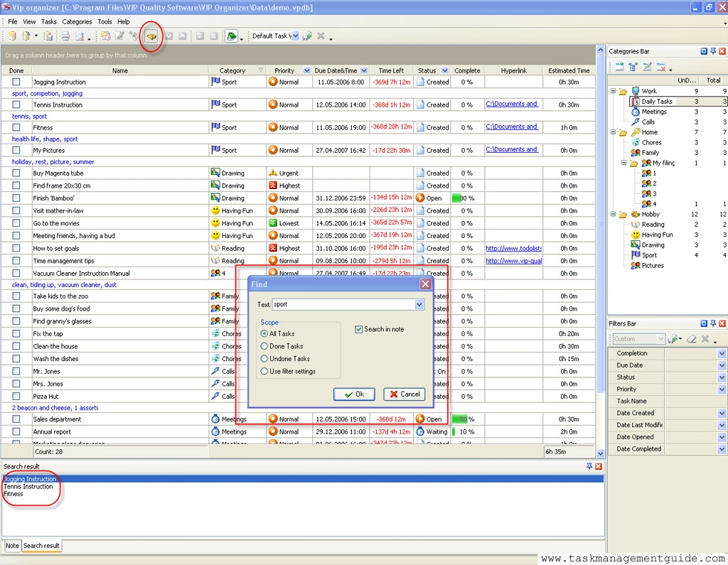This screenshot has width=728, height=565.
Task: Maximize the Categories Bar panel
Action: pos(704,51)
